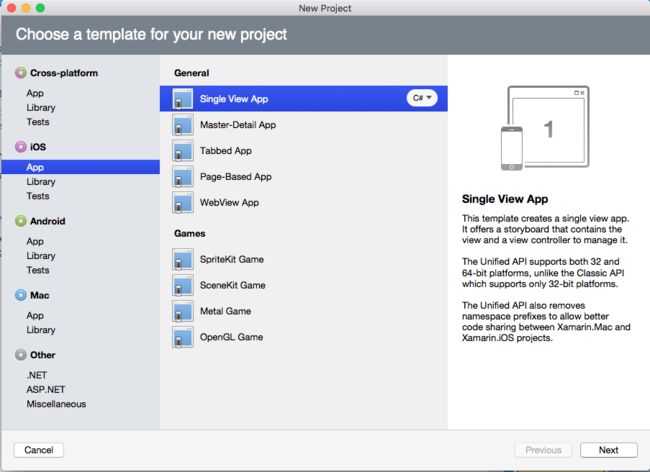650x472 pixels.
Task: Select Library under Android
Action: click(x=41, y=256)
